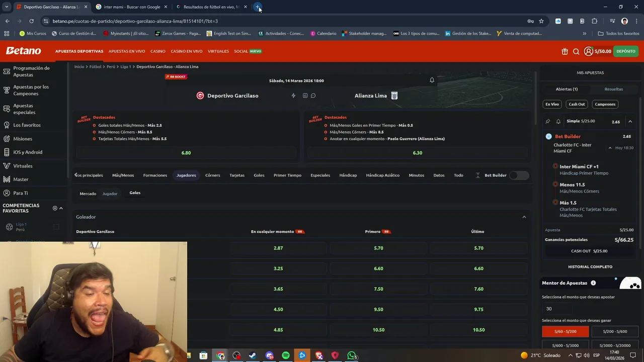Open Historial Completo link
The width and height of the screenshot is (644, 362).
pyautogui.click(x=590, y=266)
